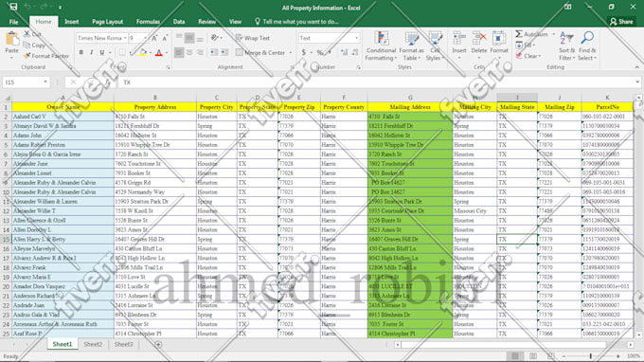Open the Fill dropdown

[526, 45]
